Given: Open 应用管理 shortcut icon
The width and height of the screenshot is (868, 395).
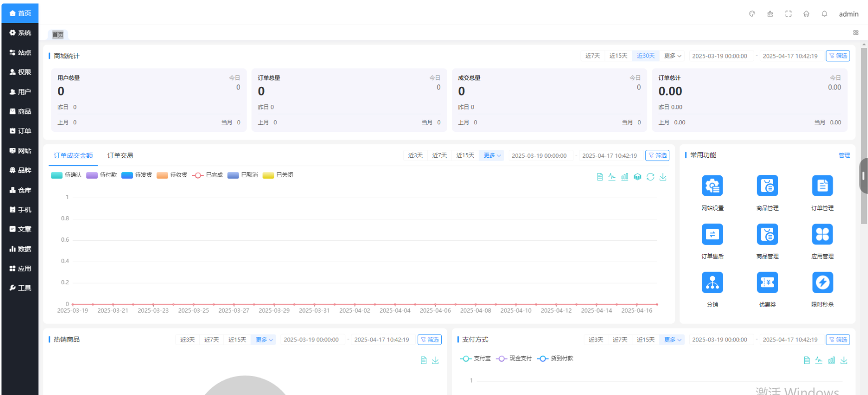Looking at the screenshot, I should [x=822, y=234].
